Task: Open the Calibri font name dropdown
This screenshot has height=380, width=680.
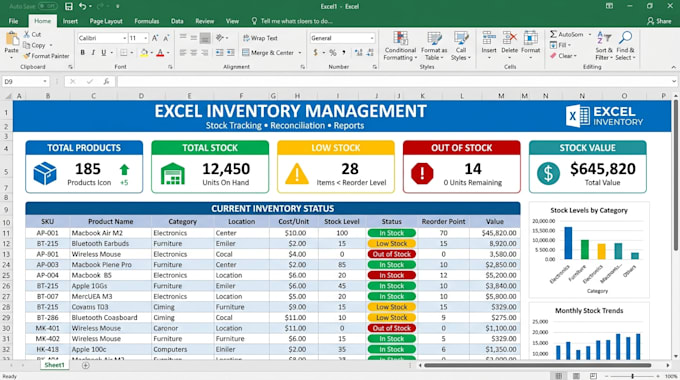Action: coord(124,38)
